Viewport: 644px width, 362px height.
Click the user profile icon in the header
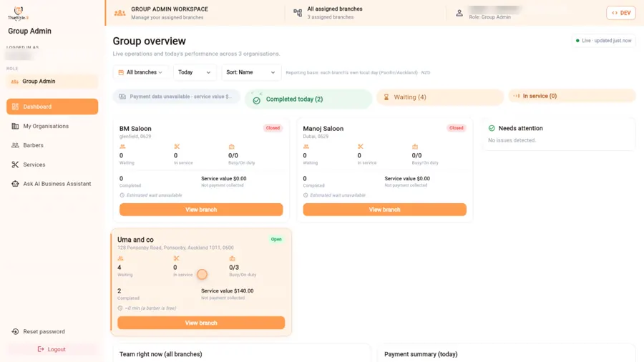[x=459, y=13]
